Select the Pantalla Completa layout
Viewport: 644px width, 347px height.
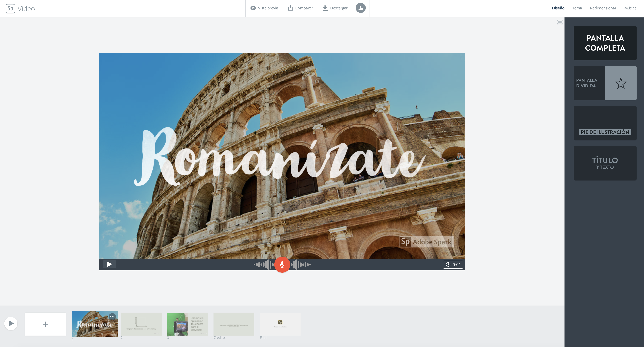point(605,43)
